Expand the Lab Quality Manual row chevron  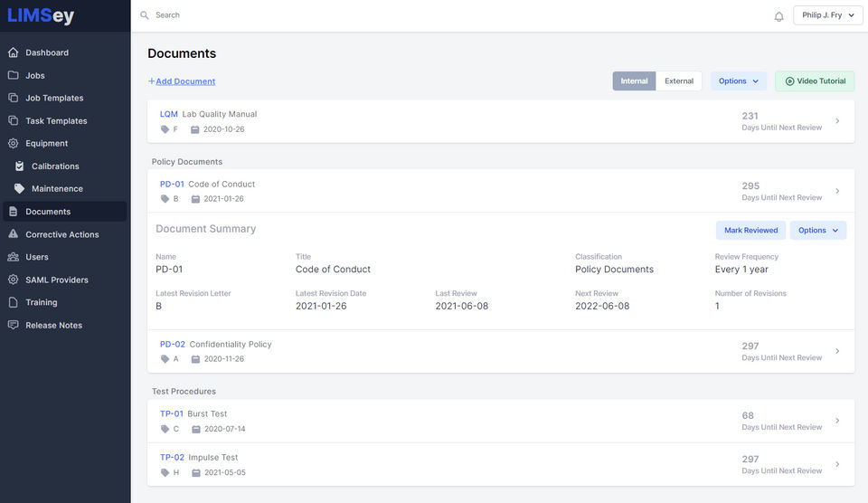pos(837,121)
